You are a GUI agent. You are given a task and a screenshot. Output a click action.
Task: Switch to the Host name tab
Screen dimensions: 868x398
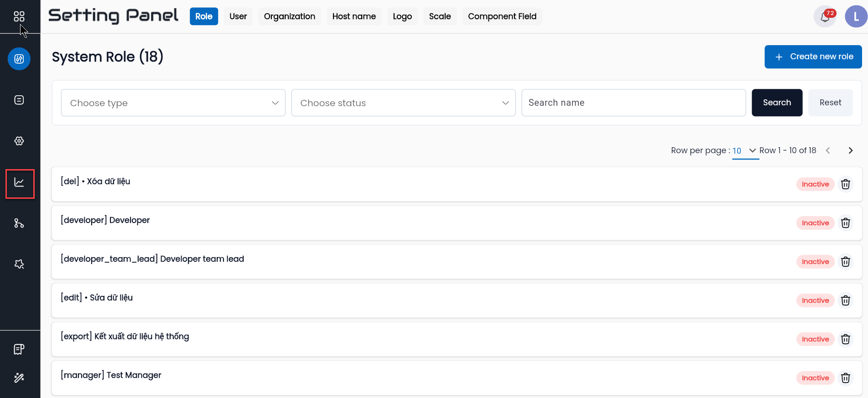point(354,16)
